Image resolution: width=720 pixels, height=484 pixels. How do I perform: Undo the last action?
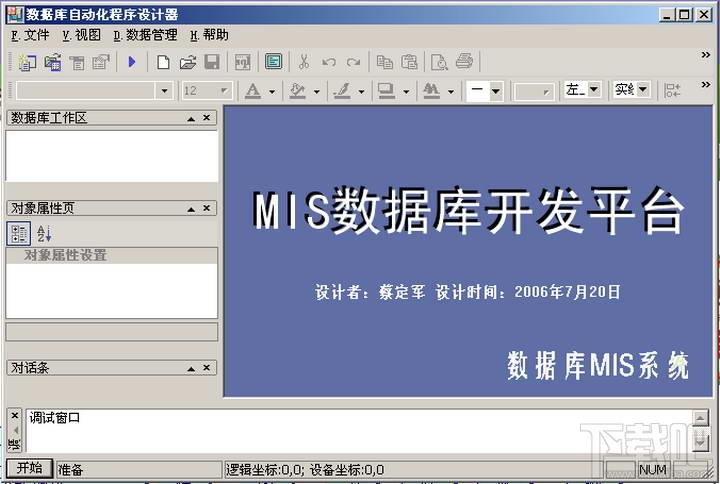pos(329,62)
